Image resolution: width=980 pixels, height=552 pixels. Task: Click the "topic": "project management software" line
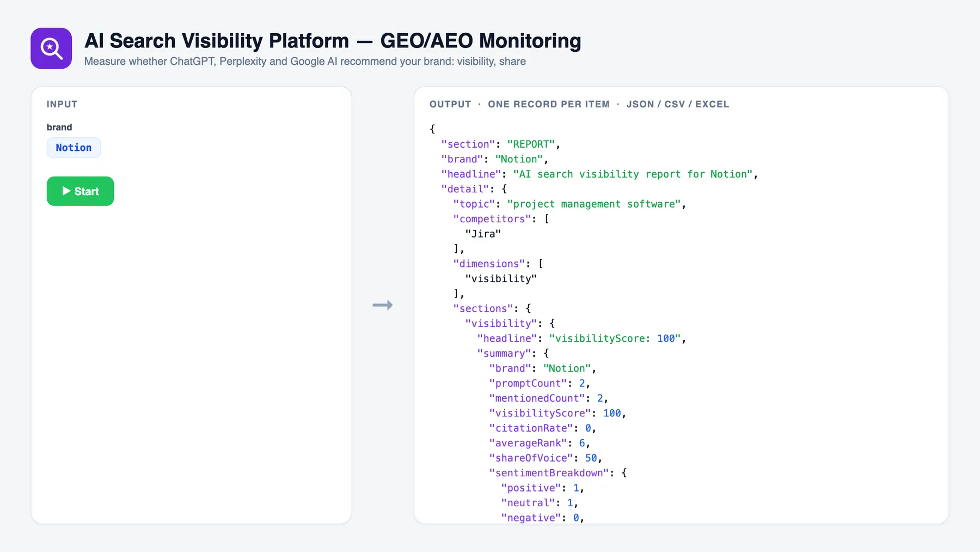pos(569,204)
